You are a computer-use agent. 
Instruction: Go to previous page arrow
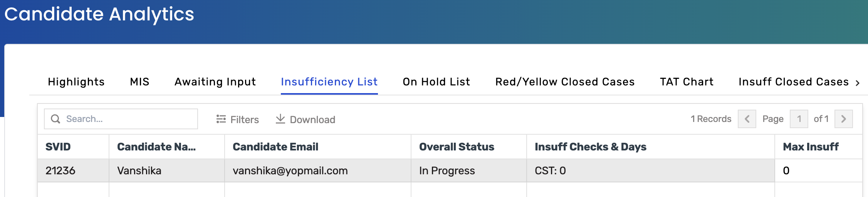[x=747, y=119]
